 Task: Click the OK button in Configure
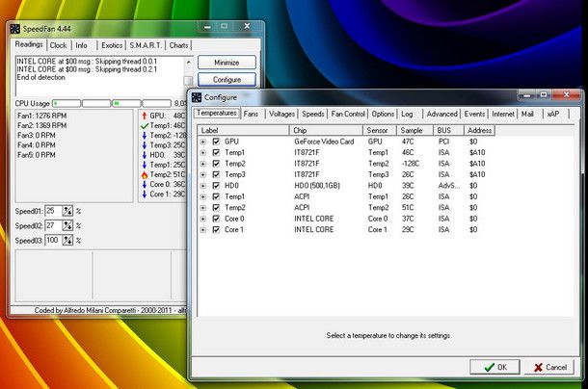(495, 367)
